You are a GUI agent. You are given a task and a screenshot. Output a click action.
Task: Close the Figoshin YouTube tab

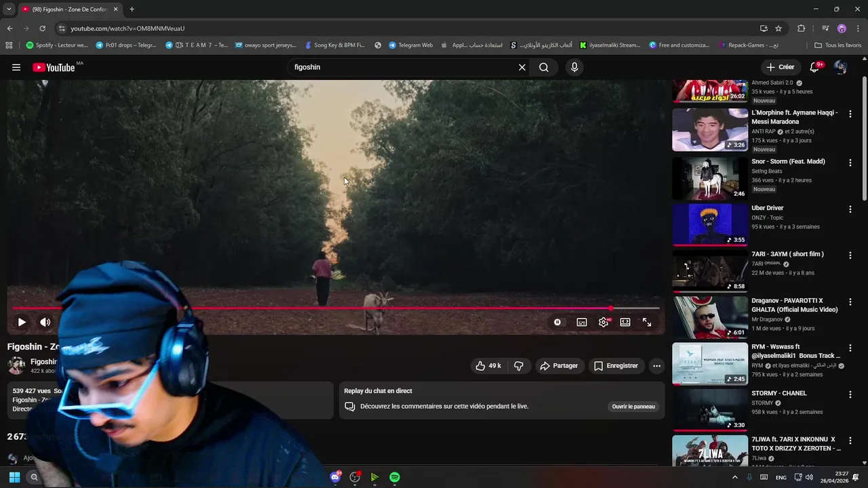click(115, 9)
